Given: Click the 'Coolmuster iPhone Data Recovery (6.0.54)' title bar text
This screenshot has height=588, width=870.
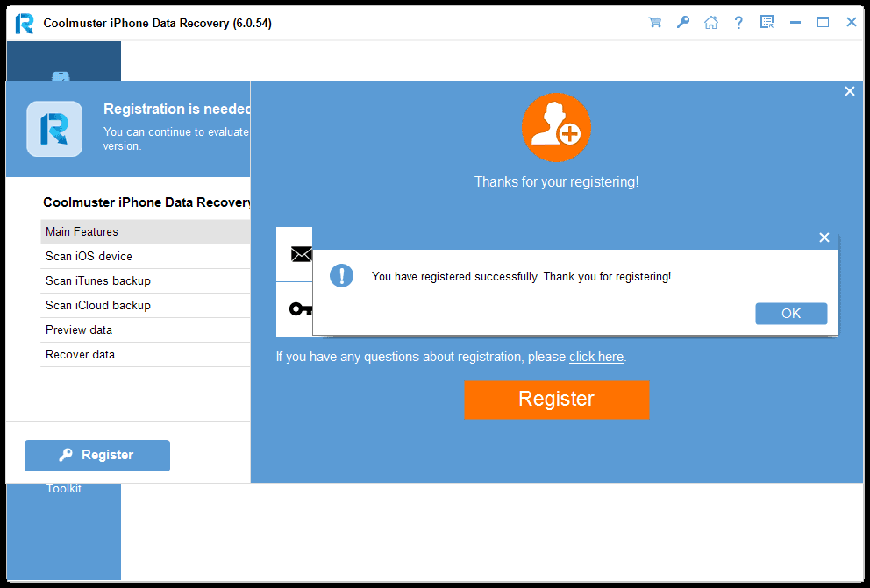Looking at the screenshot, I should 158,24.
